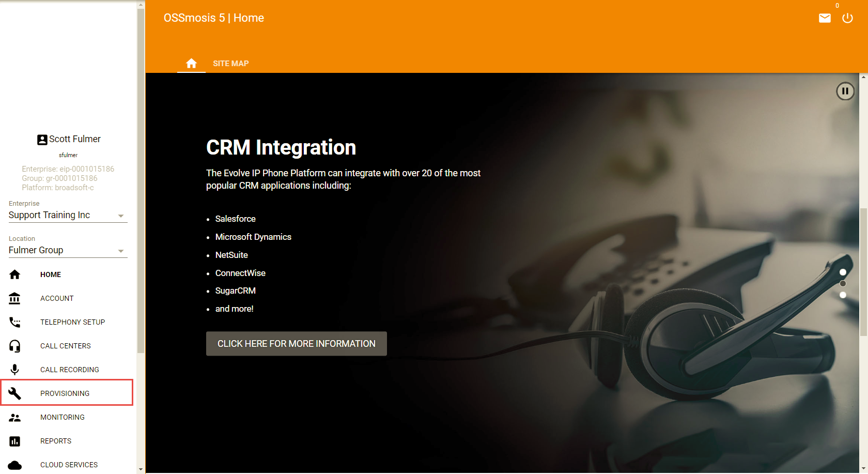This screenshot has height=474, width=868.
Task: Select the first carousel slide dot
Action: tap(843, 272)
